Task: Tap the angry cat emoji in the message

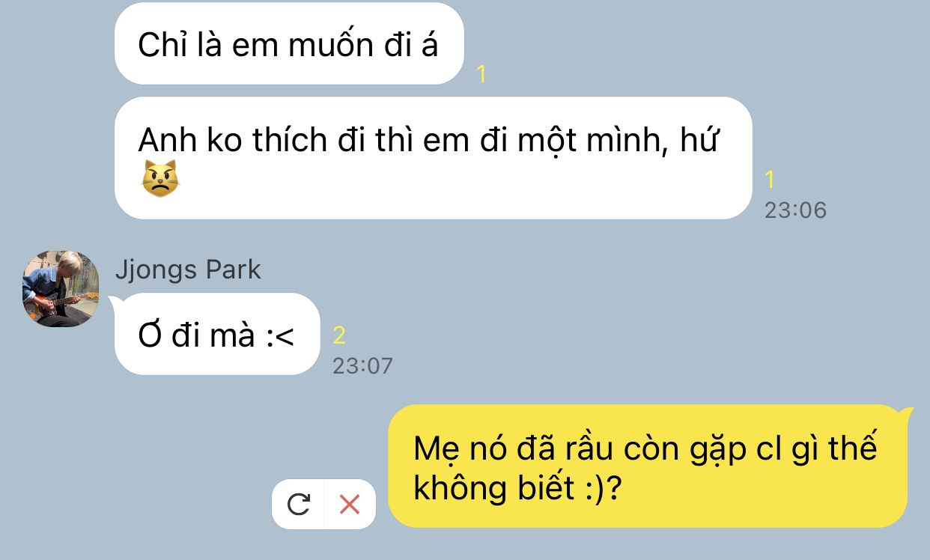Action: [160, 179]
